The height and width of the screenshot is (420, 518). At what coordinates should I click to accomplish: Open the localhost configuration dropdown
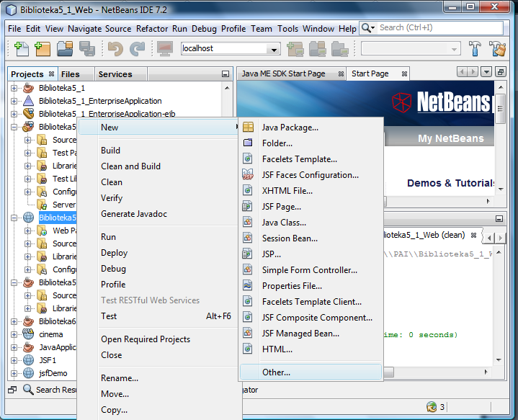pyautogui.click(x=274, y=49)
